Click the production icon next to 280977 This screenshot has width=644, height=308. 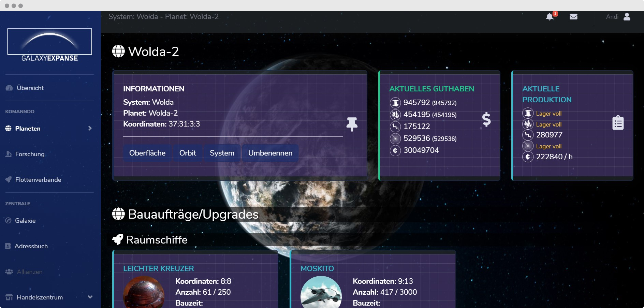coord(528,135)
